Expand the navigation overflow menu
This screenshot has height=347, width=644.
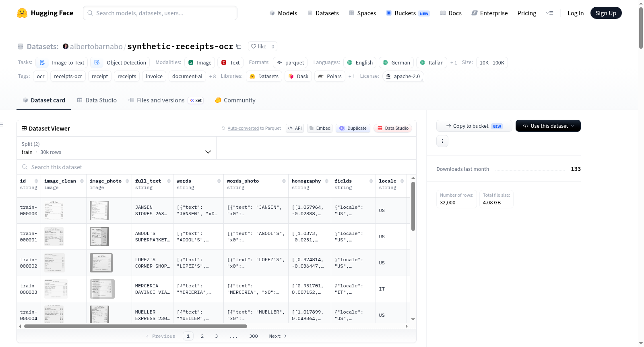549,13
